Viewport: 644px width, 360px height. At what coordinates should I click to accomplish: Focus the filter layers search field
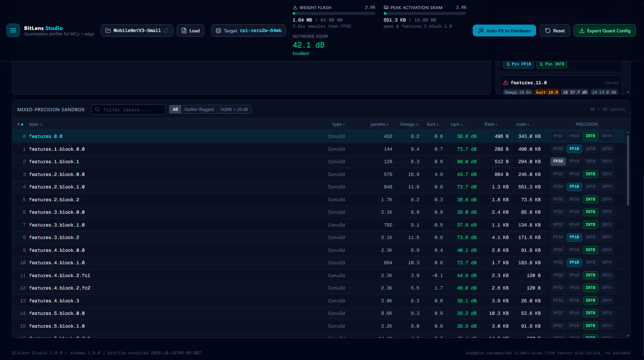click(128, 110)
